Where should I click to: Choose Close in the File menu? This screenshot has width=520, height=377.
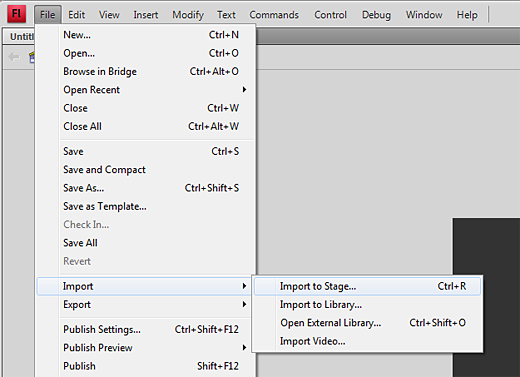[x=146, y=108]
